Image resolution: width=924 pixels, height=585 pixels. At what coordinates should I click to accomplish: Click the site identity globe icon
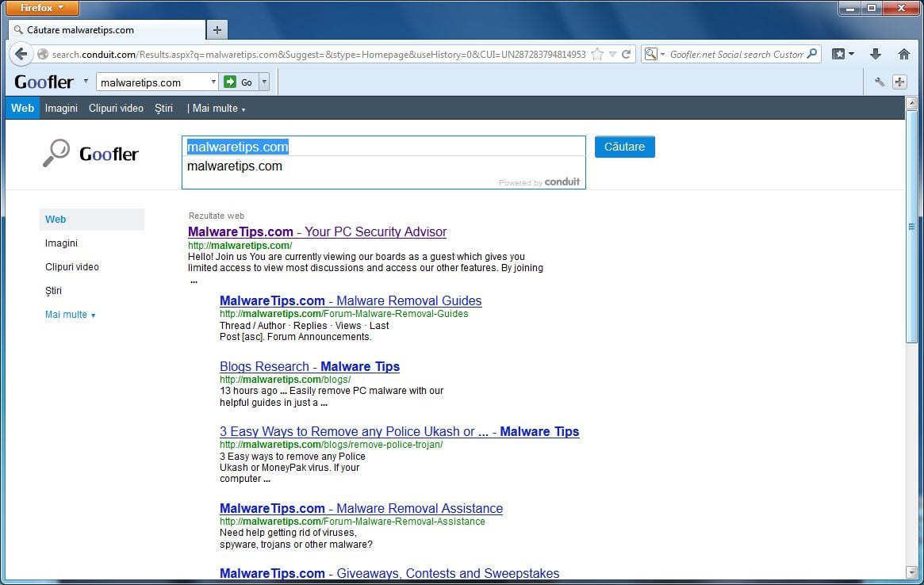pos(42,54)
